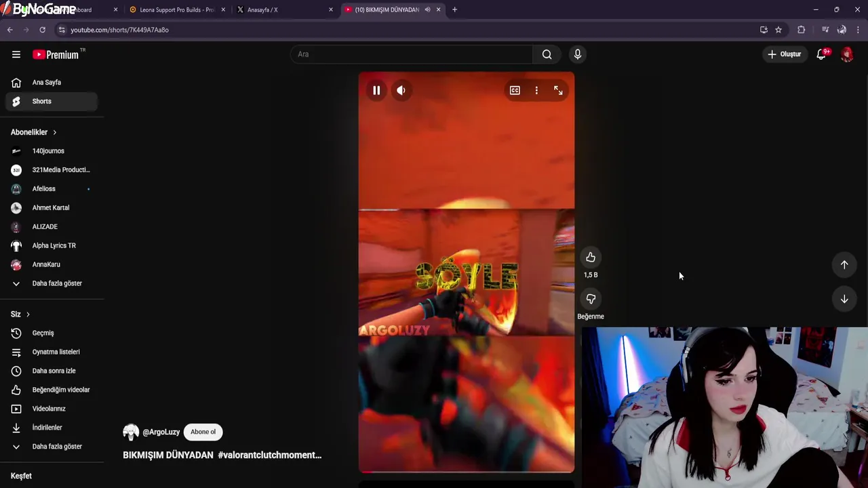Focus the Ara search field
The width and height of the screenshot is (868, 488).
tap(412, 54)
